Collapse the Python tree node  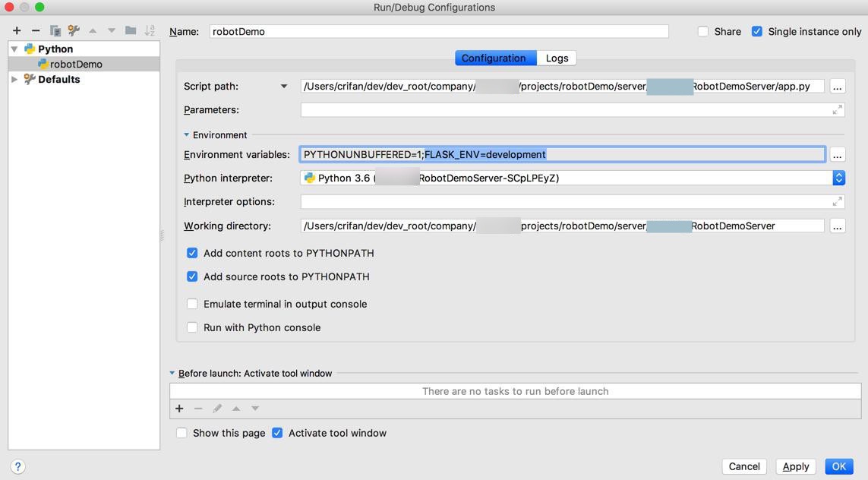pos(14,49)
